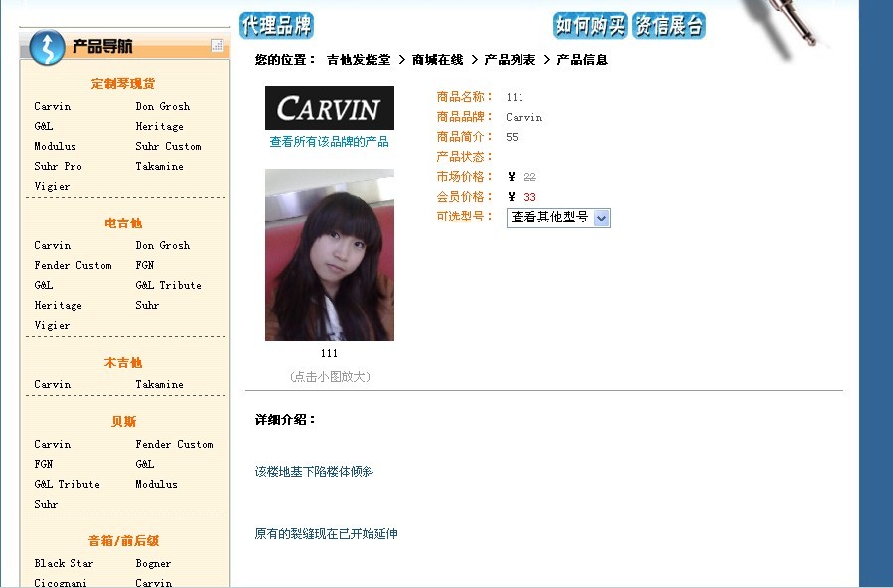Open 定制琴现货 category heading
This screenshot has height=588, width=893.
123,84
